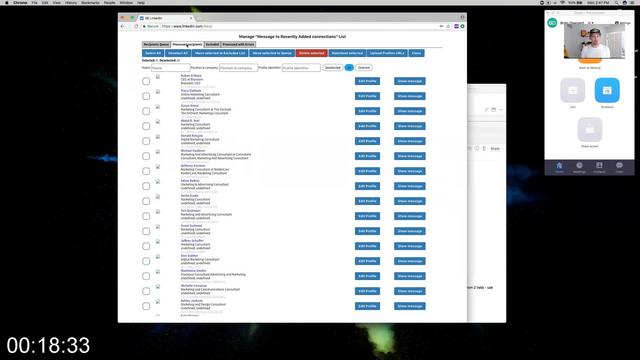This screenshot has height=360, width=640.
Task: Click profile image of the first CEO row
Action: point(158,77)
